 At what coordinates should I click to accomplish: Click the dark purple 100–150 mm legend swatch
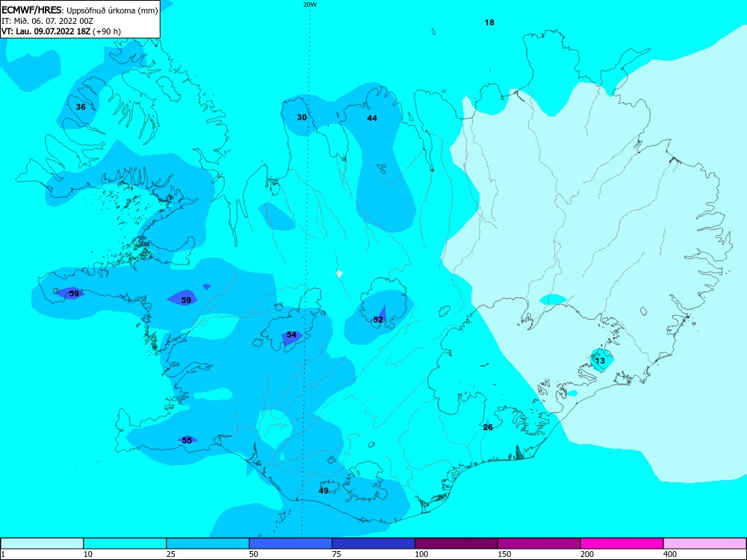coord(456,544)
